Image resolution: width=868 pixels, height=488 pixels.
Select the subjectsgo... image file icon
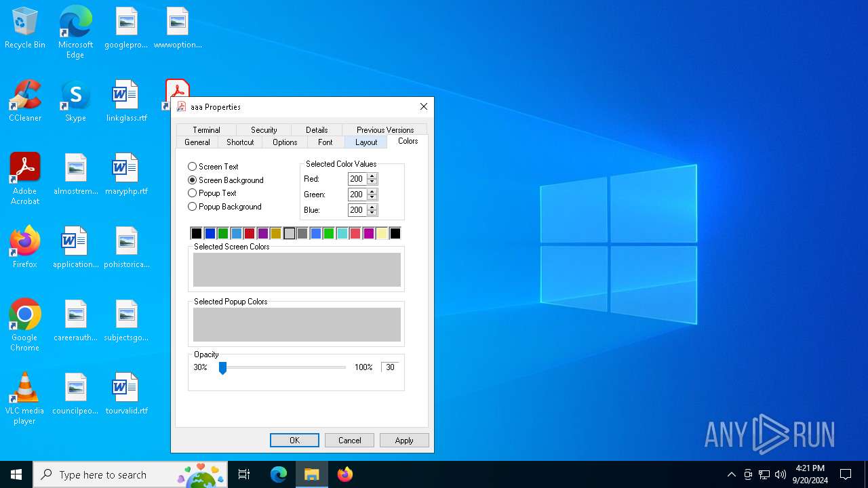point(126,321)
